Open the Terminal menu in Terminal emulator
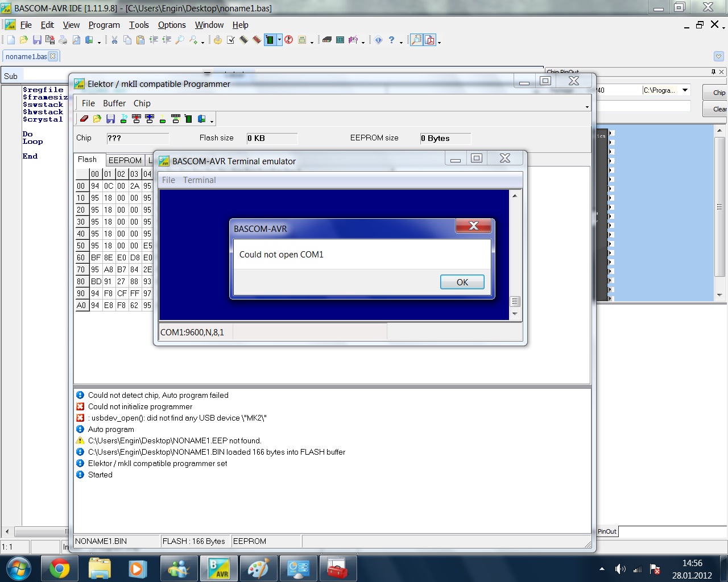Screen dimensions: 728x582 [199, 180]
